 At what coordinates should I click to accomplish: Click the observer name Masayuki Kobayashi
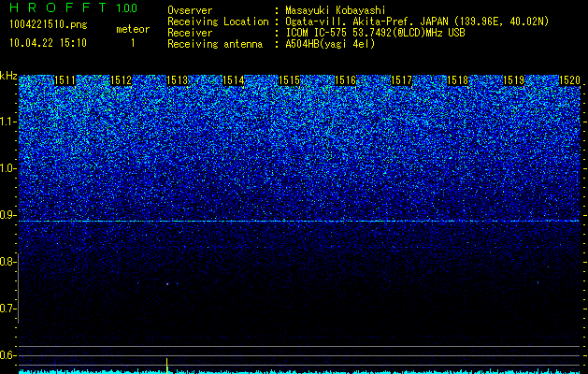click(x=336, y=10)
